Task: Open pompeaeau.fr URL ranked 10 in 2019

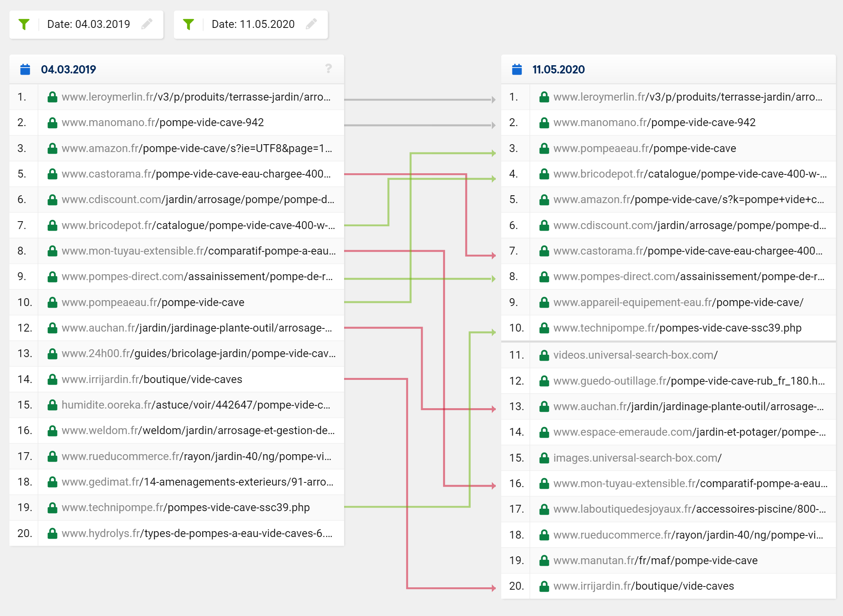Action: click(153, 302)
